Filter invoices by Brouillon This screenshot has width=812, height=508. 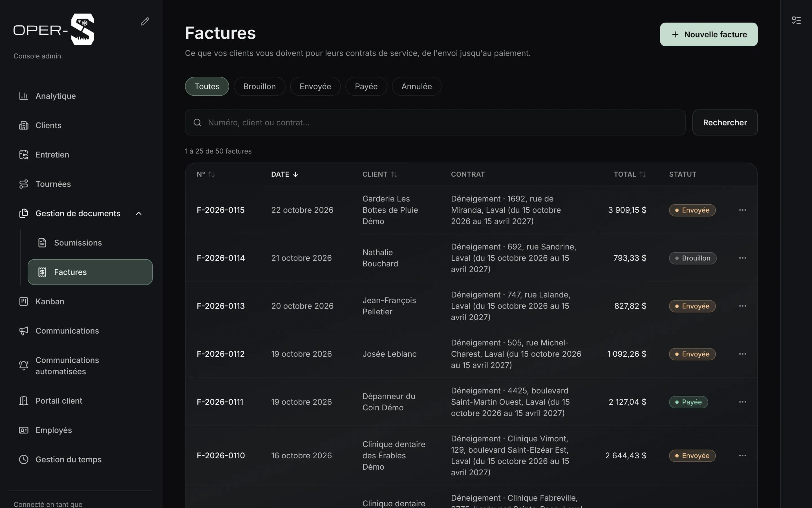coord(259,86)
